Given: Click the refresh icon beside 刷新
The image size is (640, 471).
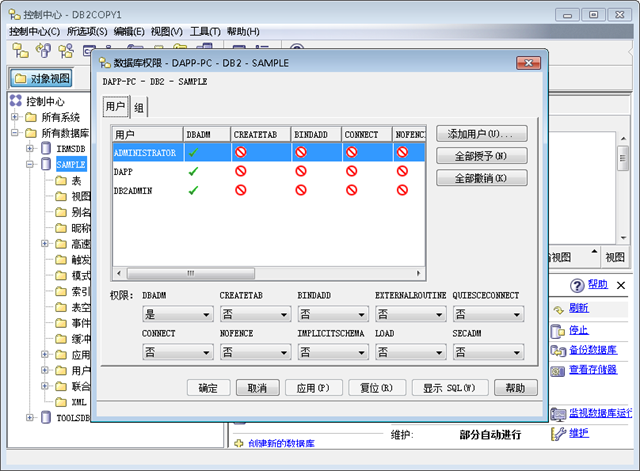Looking at the screenshot, I should tap(558, 310).
